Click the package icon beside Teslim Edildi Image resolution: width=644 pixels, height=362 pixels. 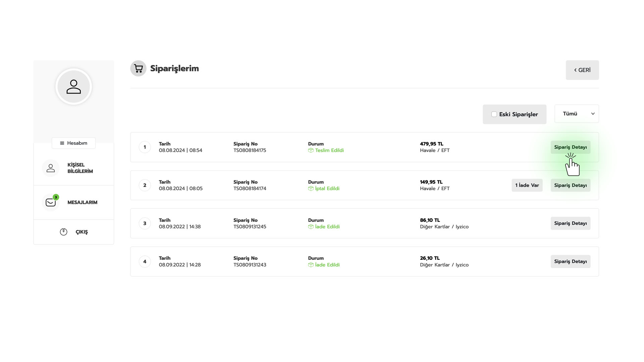point(311,150)
